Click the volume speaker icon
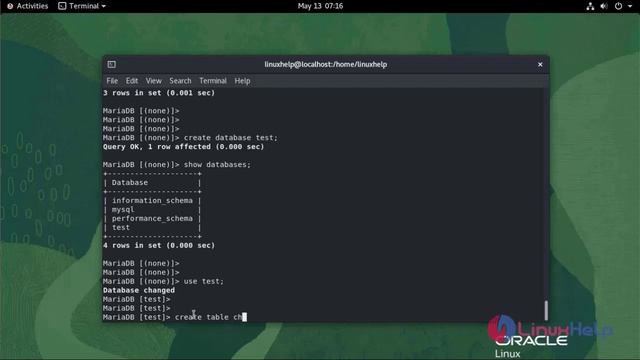Image resolution: width=640 pixels, height=360 pixels. click(x=604, y=6)
